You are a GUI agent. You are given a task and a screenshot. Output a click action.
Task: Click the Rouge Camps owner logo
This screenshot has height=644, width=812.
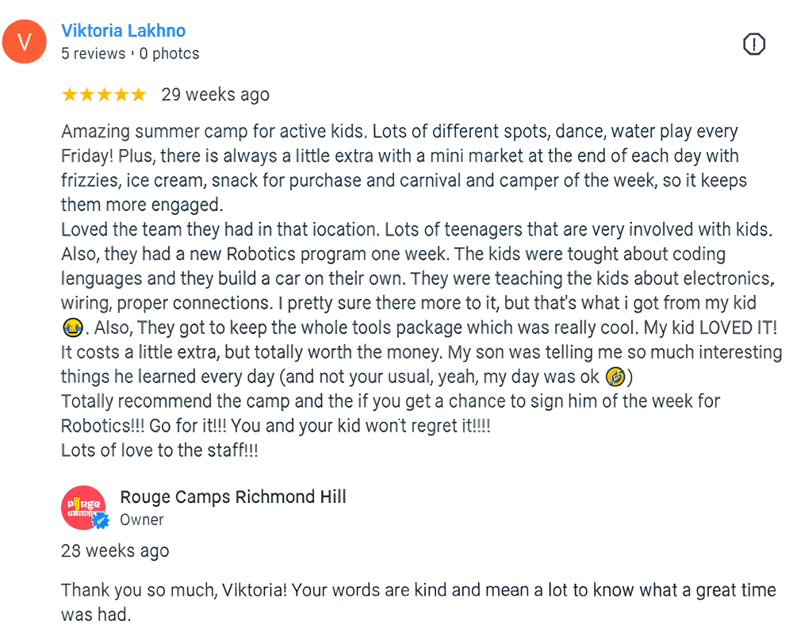pos(82,507)
